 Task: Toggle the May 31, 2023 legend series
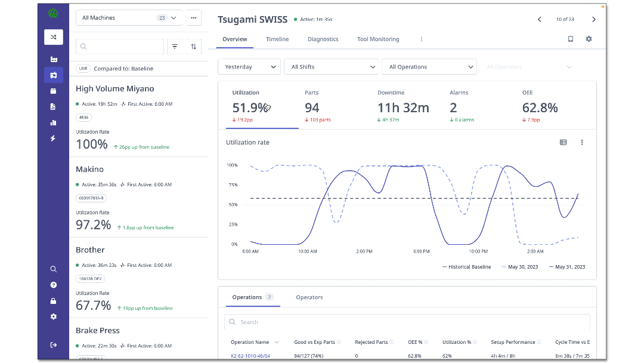(x=567, y=267)
